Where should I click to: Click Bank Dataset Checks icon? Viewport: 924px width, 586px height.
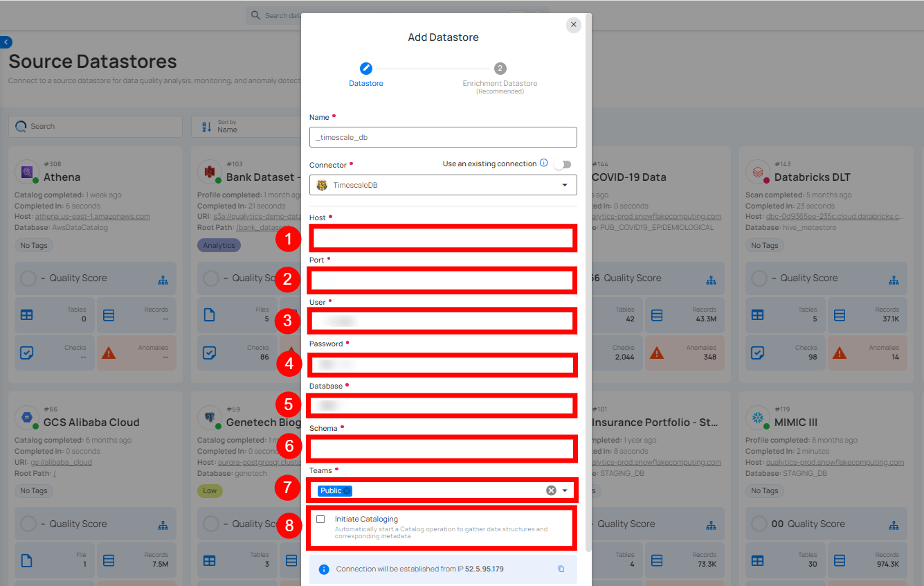pyautogui.click(x=209, y=353)
